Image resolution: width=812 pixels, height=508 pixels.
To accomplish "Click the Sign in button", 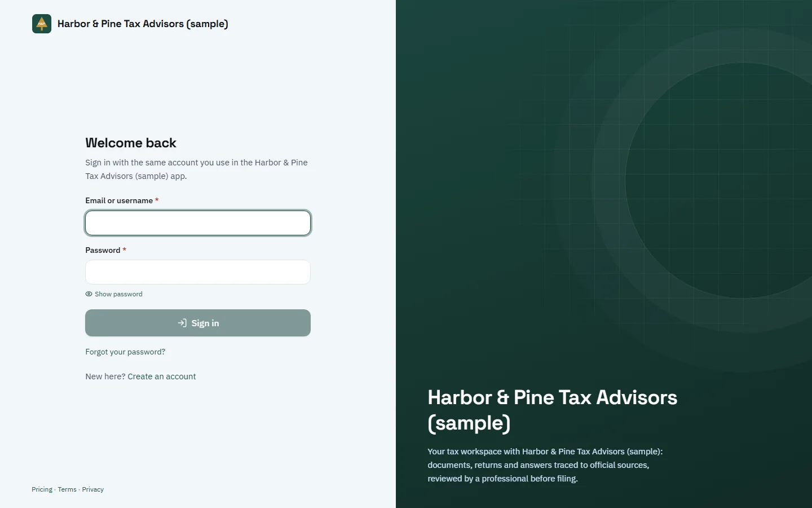I will [x=198, y=323].
